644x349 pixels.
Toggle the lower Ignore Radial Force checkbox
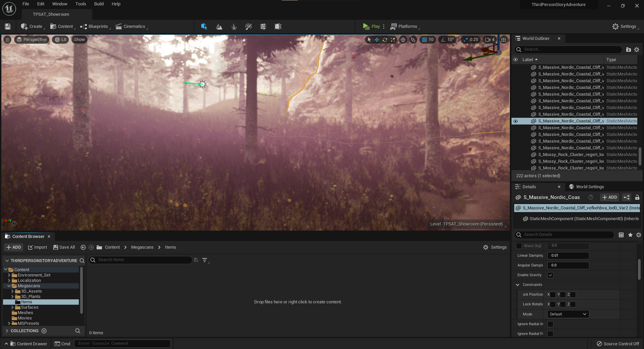click(550, 334)
